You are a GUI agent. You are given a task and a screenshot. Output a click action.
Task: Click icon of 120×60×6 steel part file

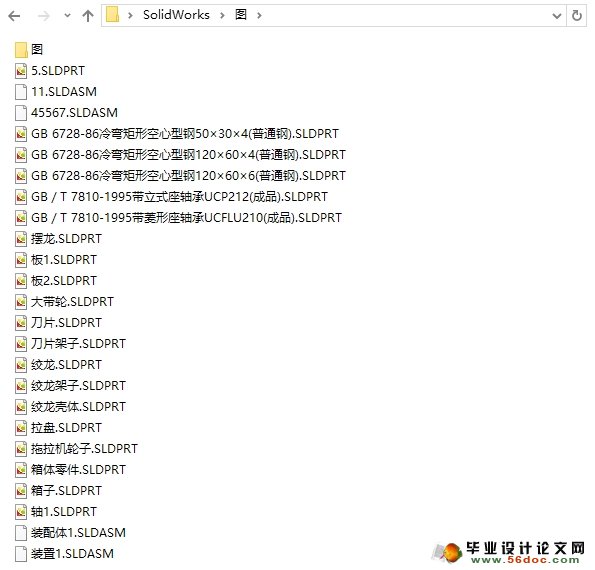21,176
